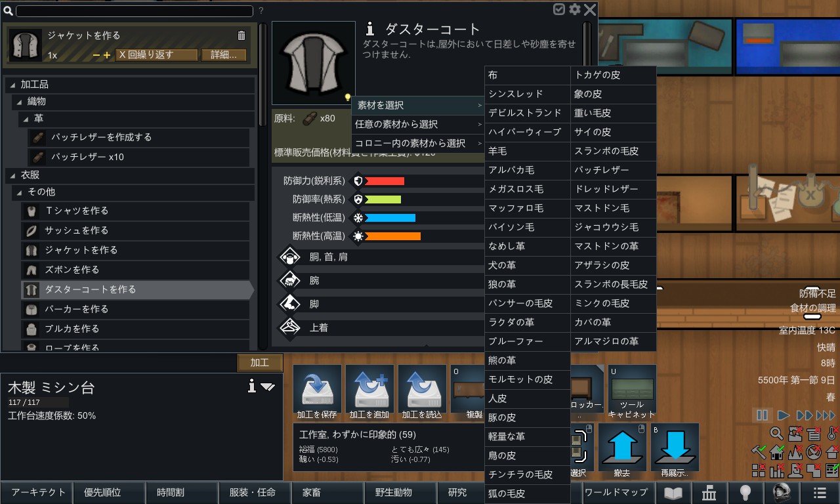This screenshot has height=504, width=840.
Task: Toggle the house auto home area icon
Action: 776,451
